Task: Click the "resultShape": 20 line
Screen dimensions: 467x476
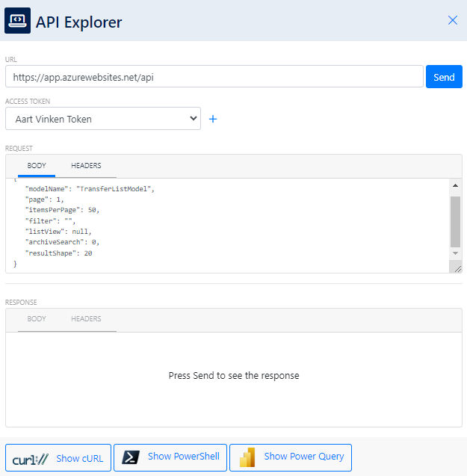Action: coord(58,253)
